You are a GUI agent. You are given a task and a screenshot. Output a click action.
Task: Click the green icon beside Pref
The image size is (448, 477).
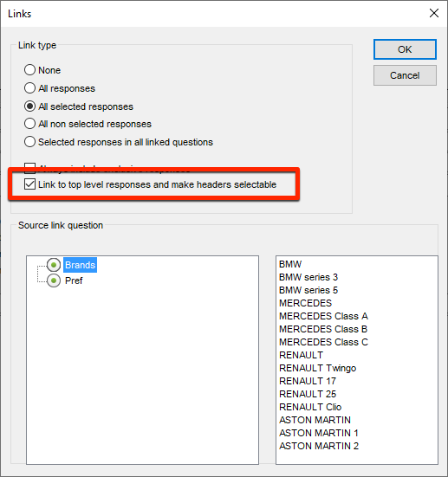pos(54,280)
